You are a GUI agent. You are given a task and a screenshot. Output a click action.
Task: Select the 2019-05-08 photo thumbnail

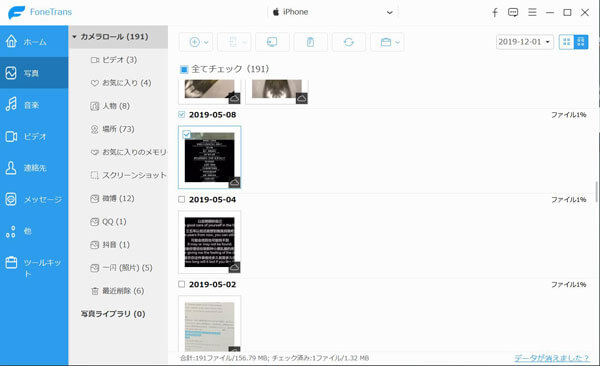210,157
